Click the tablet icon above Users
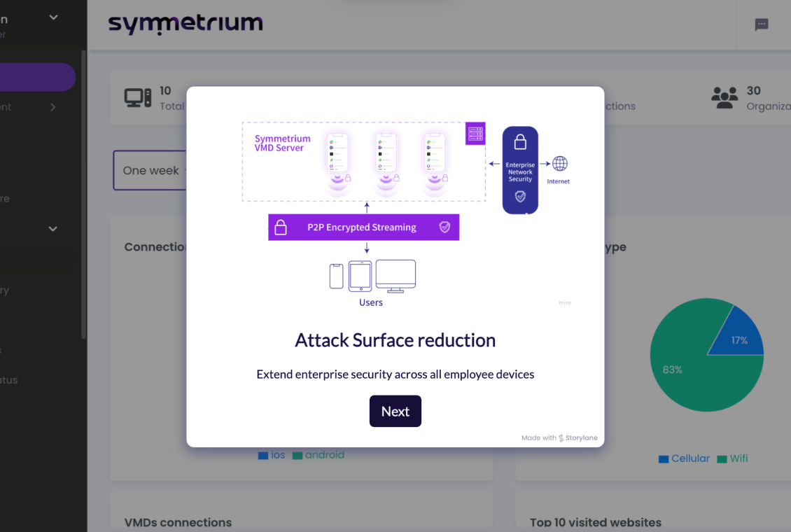This screenshot has height=532, width=791. click(x=360, y=276)
